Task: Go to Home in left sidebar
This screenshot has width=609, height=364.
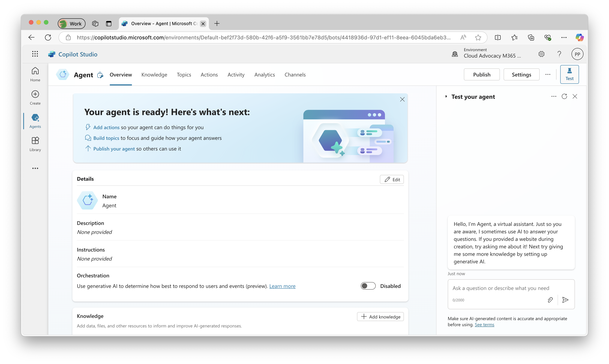Action: pyautogui.click(x=35, y=74)
